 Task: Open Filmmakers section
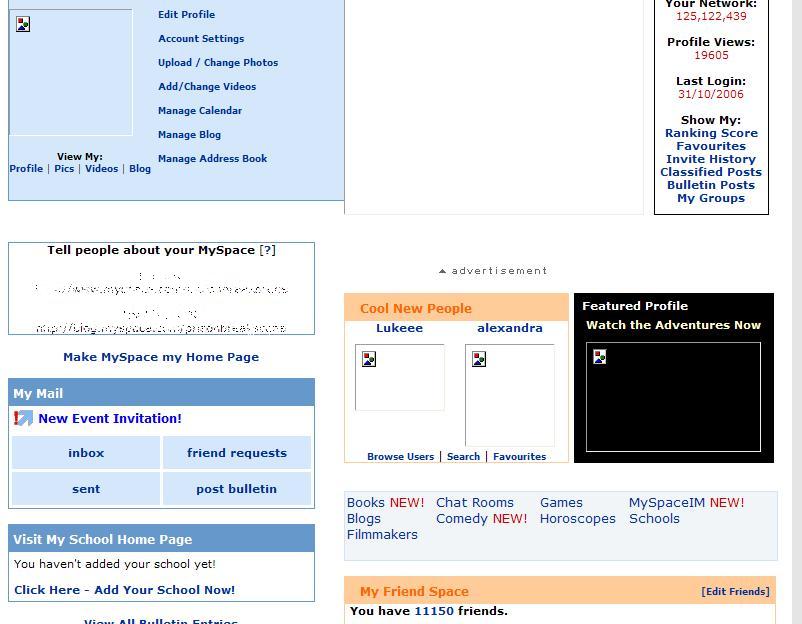[382, 534]
